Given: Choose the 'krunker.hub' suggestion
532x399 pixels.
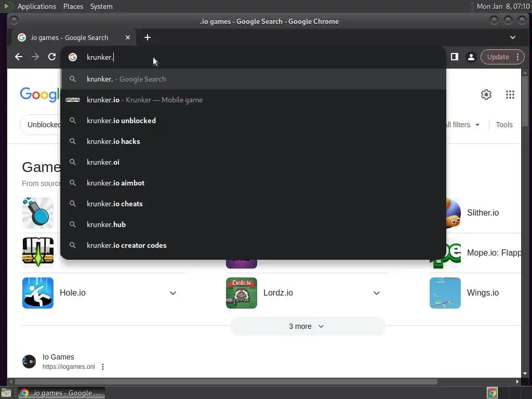Looking at the screenshot, I should click(253, 224).
